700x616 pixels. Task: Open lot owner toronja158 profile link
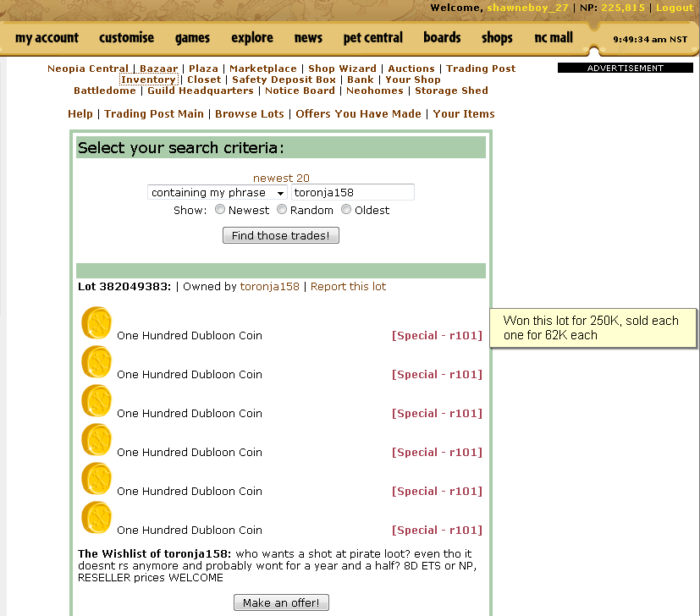tap(270, 287)
